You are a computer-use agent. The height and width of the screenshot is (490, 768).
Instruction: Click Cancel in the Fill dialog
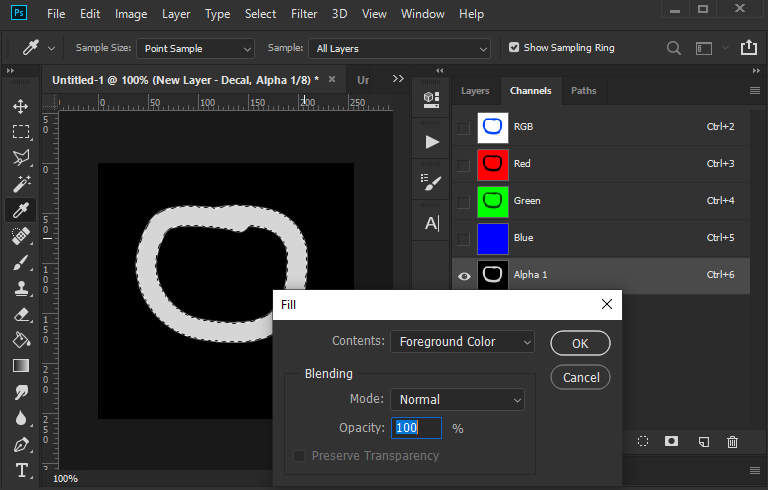point(580,377)
